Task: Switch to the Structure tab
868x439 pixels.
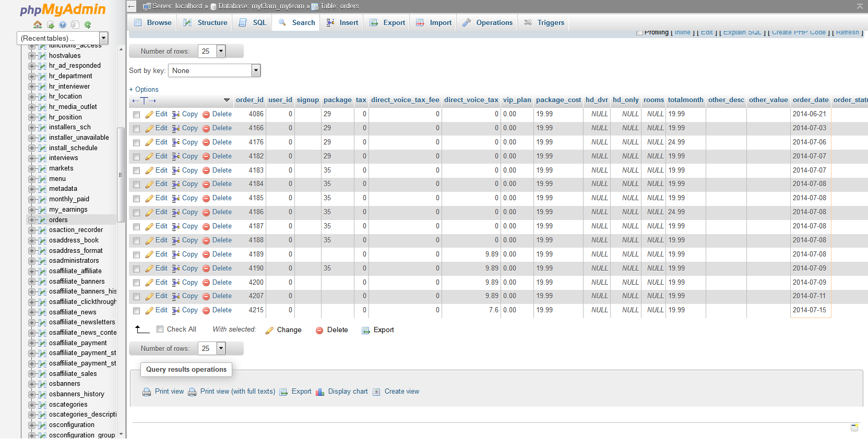Action: pos(205,22)
